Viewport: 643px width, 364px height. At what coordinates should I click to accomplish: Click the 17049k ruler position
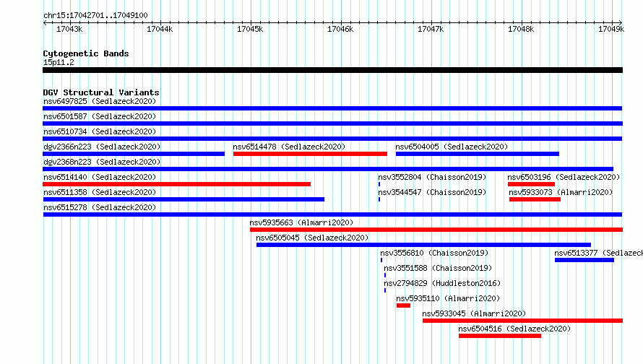point(611,29)
